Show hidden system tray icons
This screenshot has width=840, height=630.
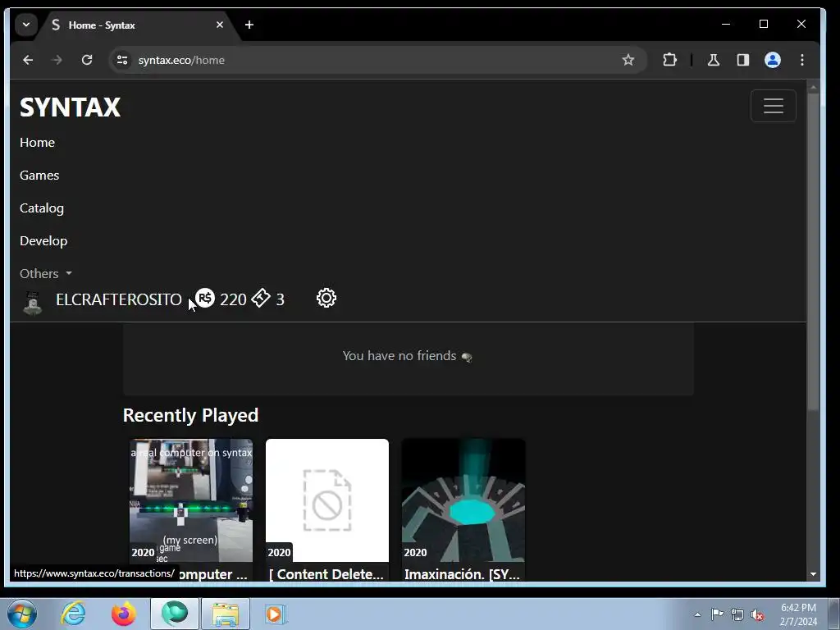697,614
